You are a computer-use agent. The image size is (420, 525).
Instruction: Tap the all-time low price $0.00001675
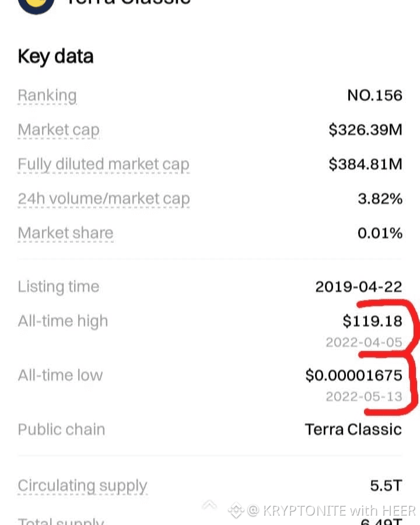353,375
